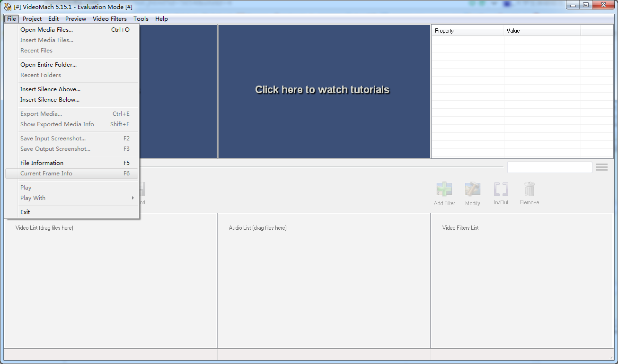This screenshot has height=364, width=618.
Task: Close the VideoMach window
Action: [603, 5]
